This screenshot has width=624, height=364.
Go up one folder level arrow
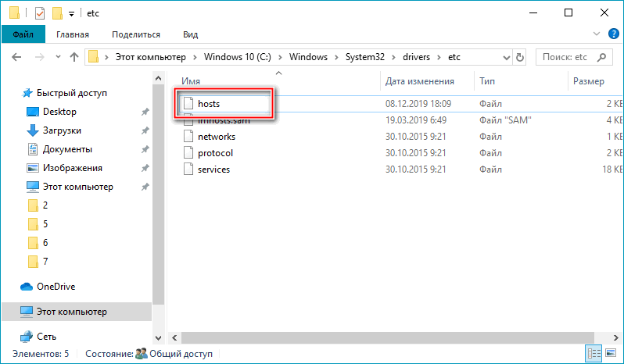[x=74, y=57]
